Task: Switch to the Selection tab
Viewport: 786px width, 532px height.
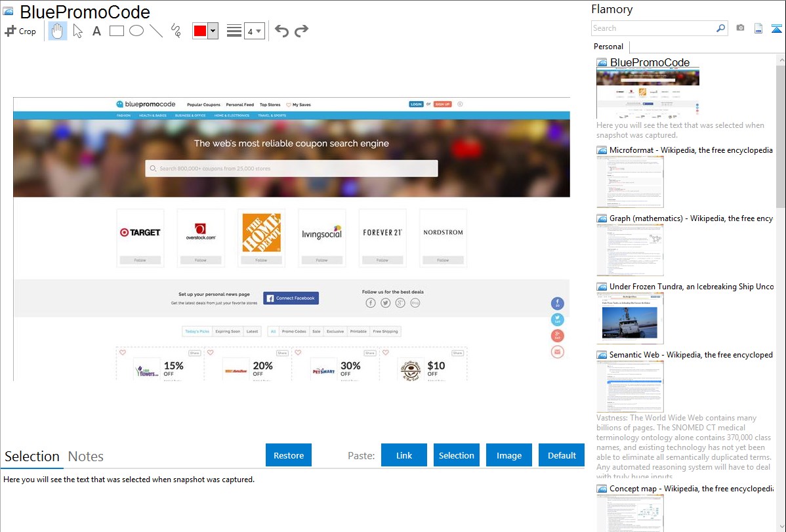Action: coord(31,457)
